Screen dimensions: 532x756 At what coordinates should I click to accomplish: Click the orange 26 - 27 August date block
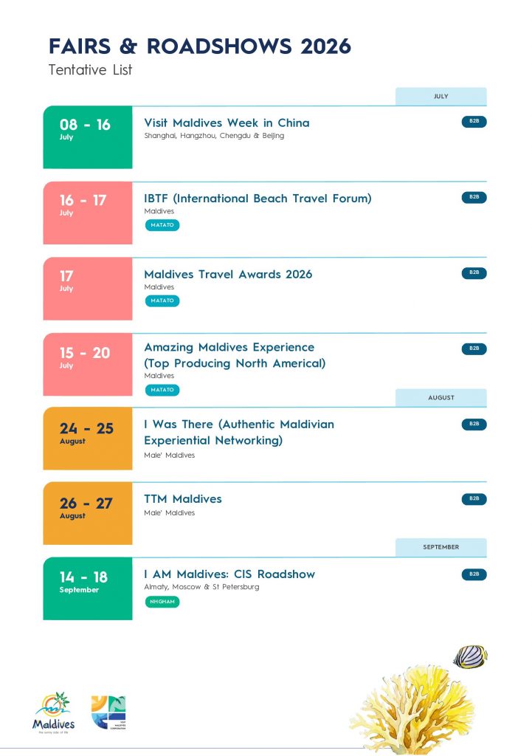[x=87, y=513]
